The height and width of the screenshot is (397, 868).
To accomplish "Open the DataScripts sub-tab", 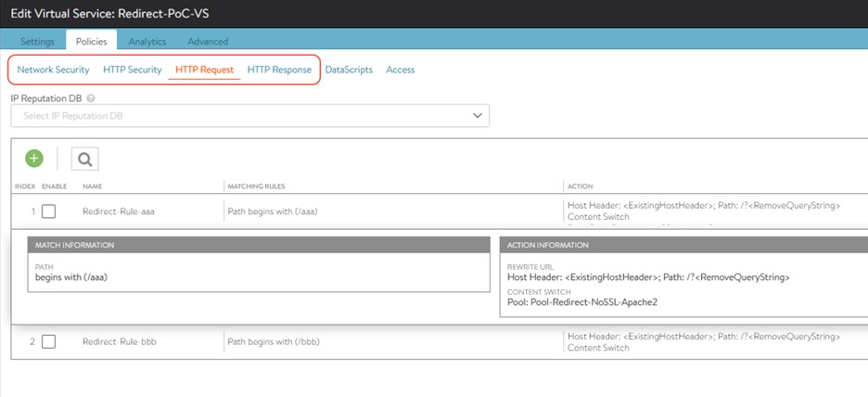I will (x=349, y=70).
